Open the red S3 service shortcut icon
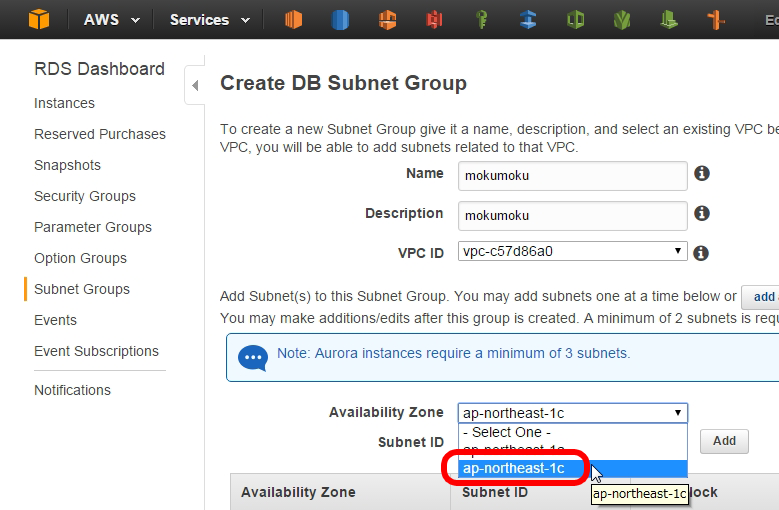Viewport: 779px width, 510px height. (434, 19)
